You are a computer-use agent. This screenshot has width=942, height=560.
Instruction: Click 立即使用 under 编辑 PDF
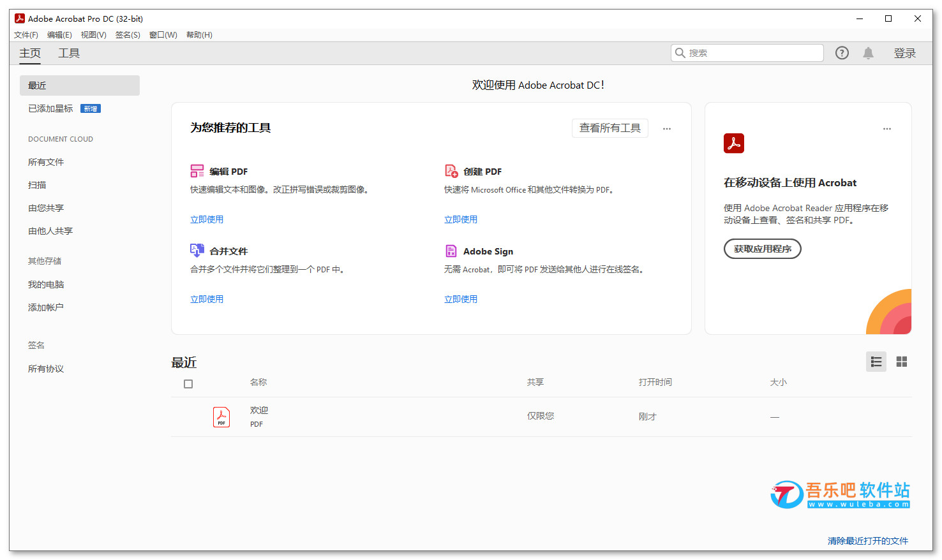click(x=207, y=219)
